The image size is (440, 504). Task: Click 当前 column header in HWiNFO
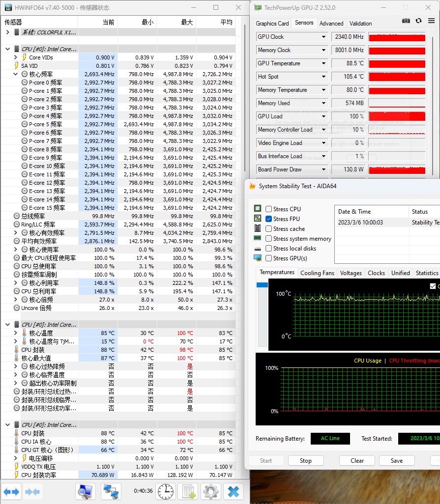pos(98,22)
